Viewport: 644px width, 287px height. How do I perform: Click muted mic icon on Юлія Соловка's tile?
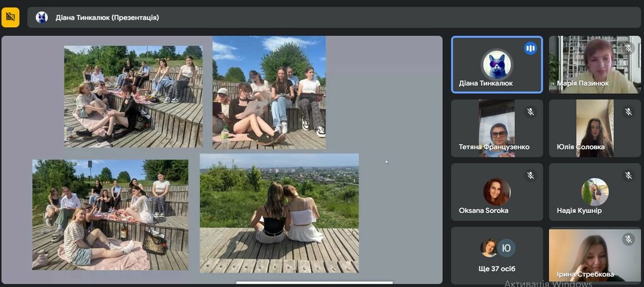point(628,112)
